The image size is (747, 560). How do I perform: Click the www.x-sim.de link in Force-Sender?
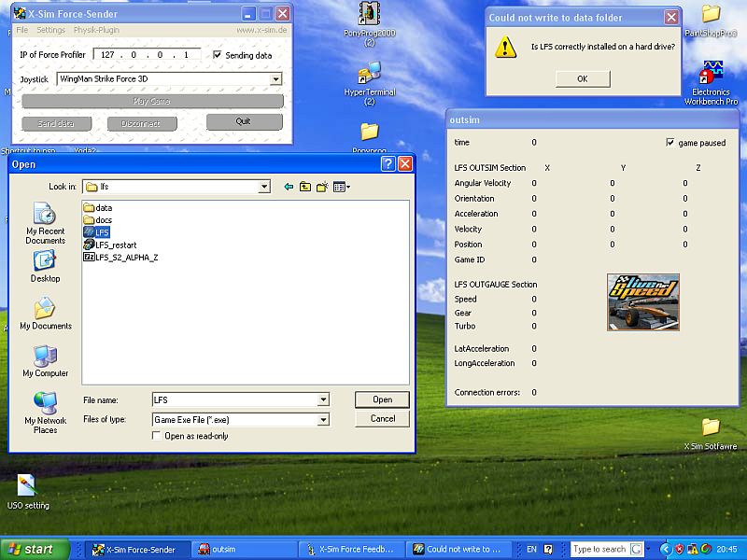click(261, 30)
